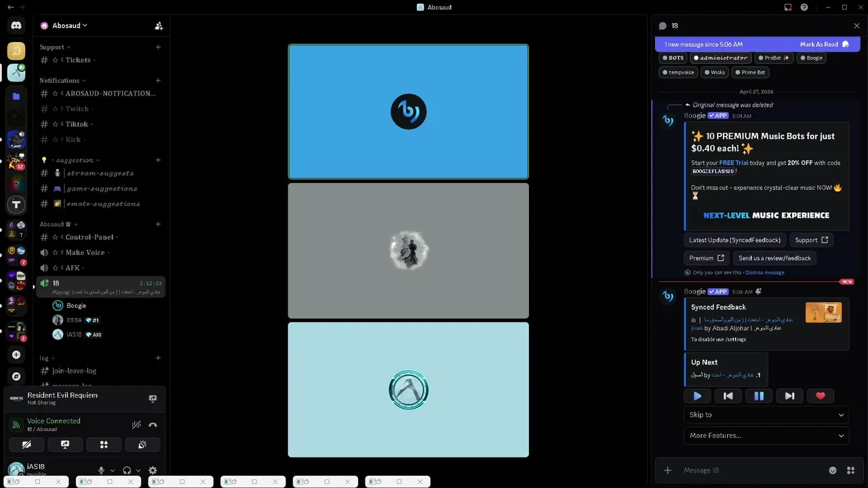Open the game-suggestions channel
Screen dimensions: 868x488
tap(100, 189)
